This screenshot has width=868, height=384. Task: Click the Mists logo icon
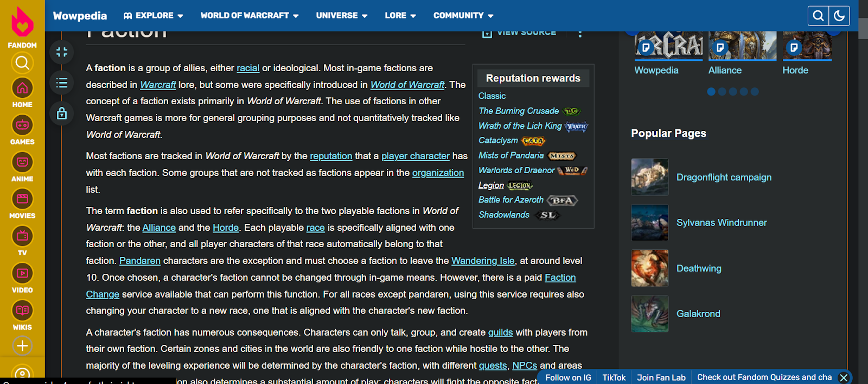click(561, 156)
